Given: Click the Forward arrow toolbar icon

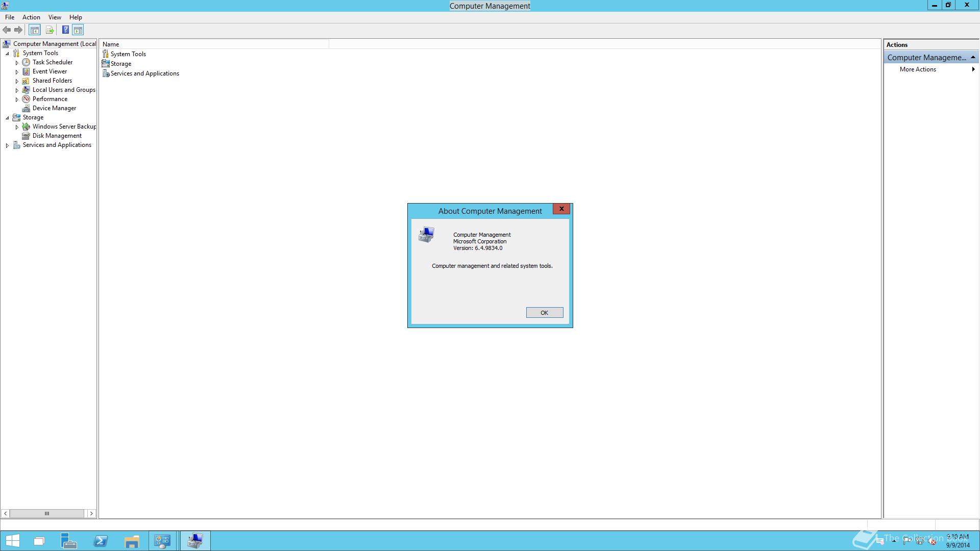Looking at the screenshot, I should (x=18, y=30).
